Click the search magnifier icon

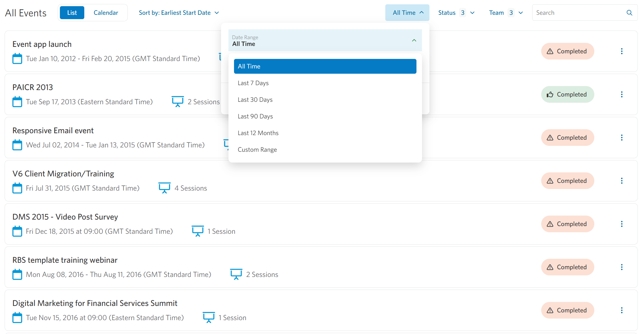(629, 13)
